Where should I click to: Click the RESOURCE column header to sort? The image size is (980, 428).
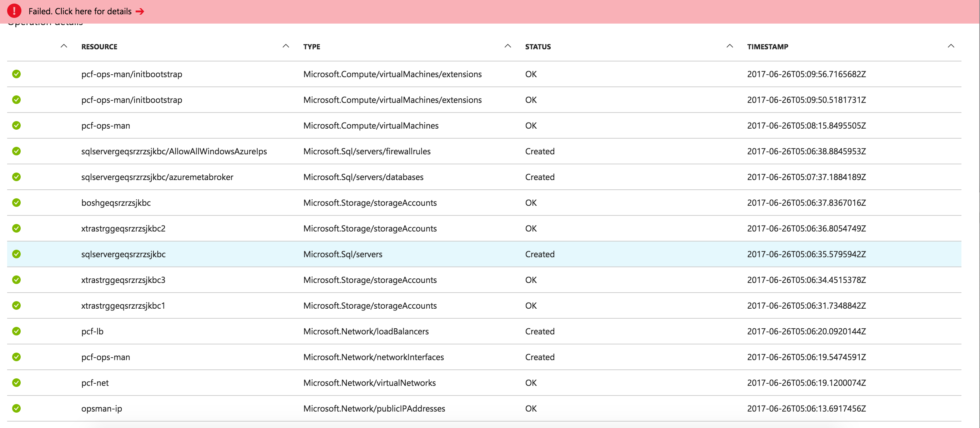pos(99,46)
